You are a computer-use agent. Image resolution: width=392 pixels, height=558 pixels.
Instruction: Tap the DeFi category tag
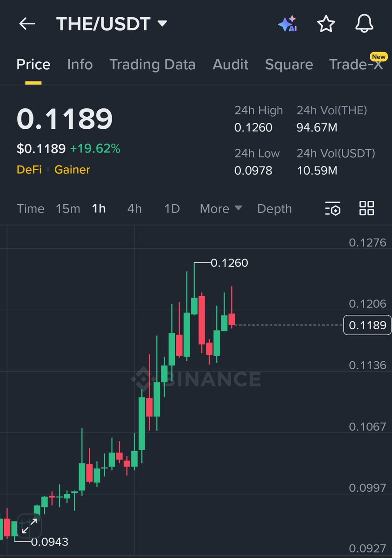coord(29,170)
